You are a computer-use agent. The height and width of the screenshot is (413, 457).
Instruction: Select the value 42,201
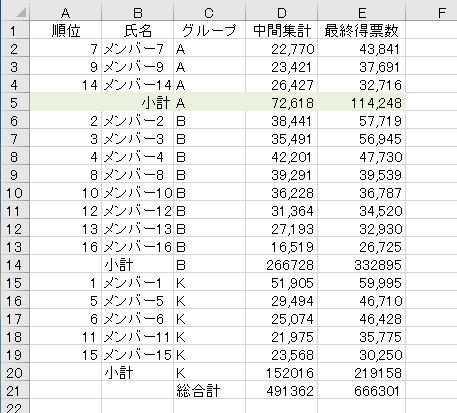[281, 157]
